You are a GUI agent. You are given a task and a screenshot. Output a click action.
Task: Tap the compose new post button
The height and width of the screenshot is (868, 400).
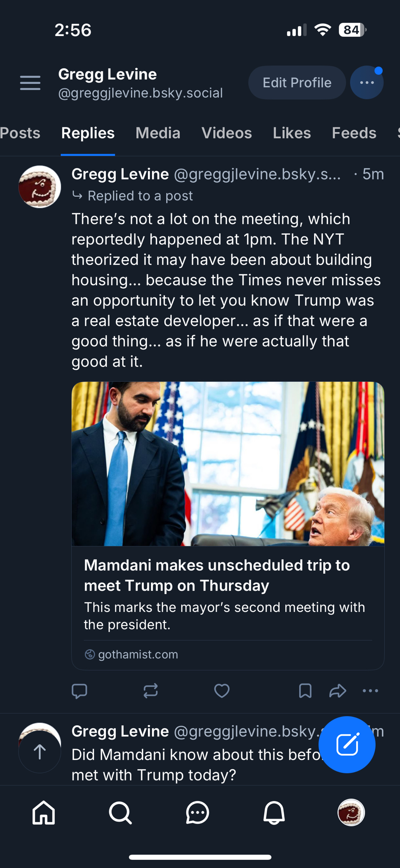(347, 745)
